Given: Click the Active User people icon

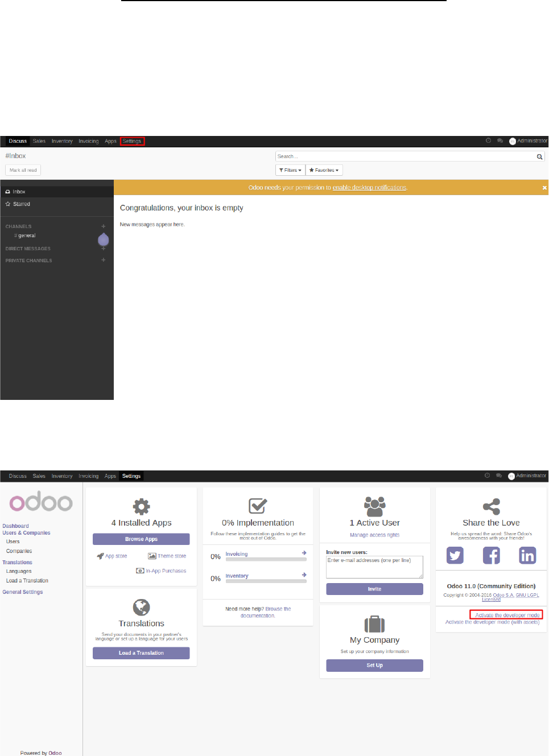Looking at the screenshot, I should tap(375, 506).
